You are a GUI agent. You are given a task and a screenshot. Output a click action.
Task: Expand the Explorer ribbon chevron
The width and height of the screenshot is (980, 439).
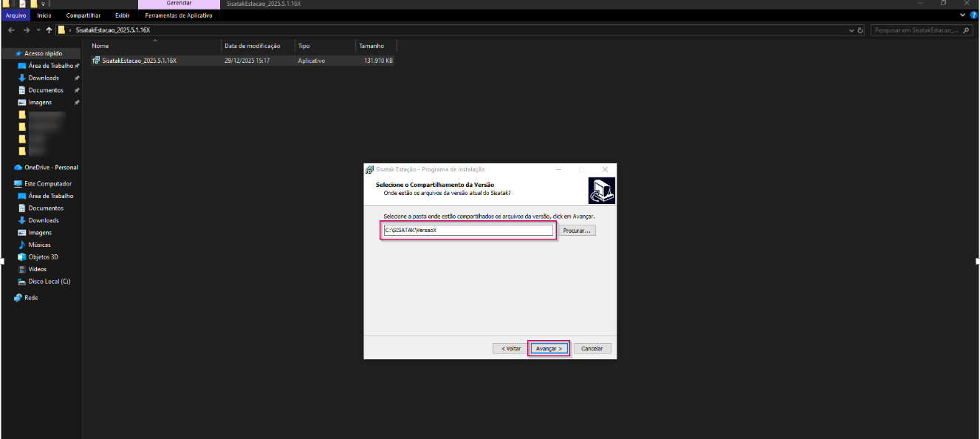[963, 15]
